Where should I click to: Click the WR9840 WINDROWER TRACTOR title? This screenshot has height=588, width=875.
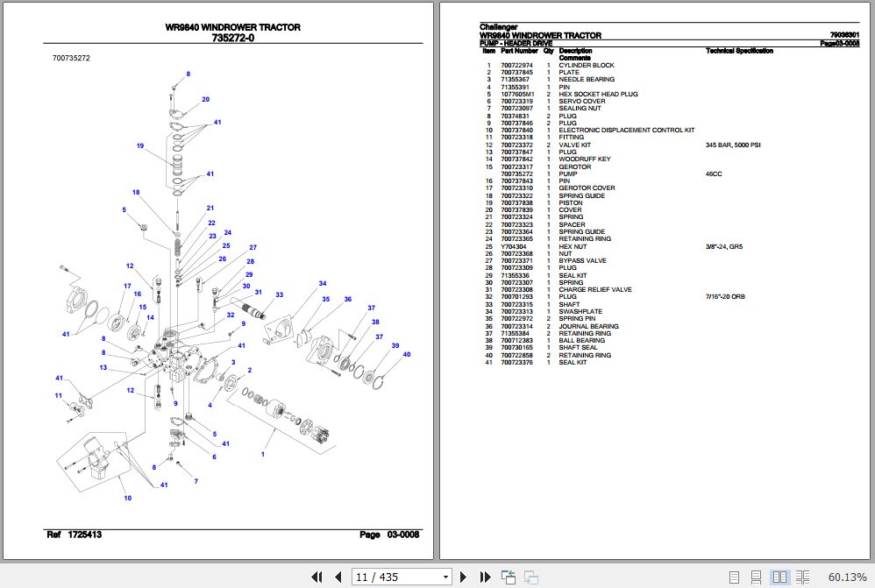[233, 27]
